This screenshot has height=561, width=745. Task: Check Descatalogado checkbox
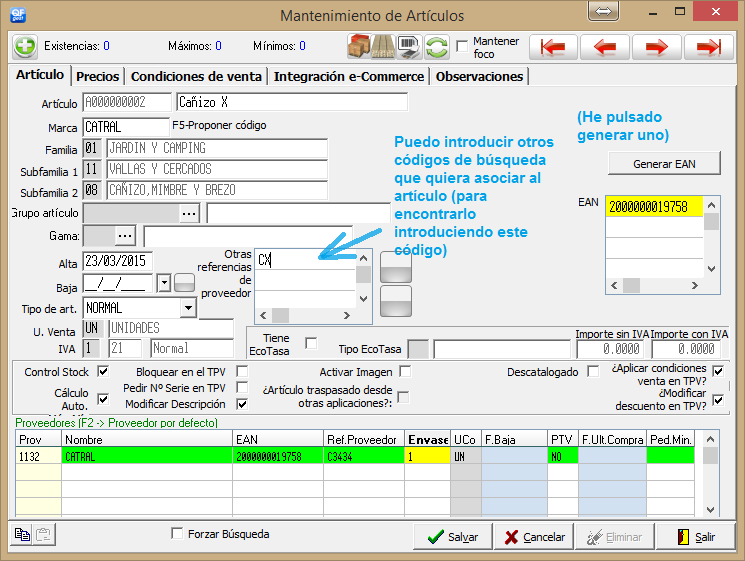click(593, 371)
